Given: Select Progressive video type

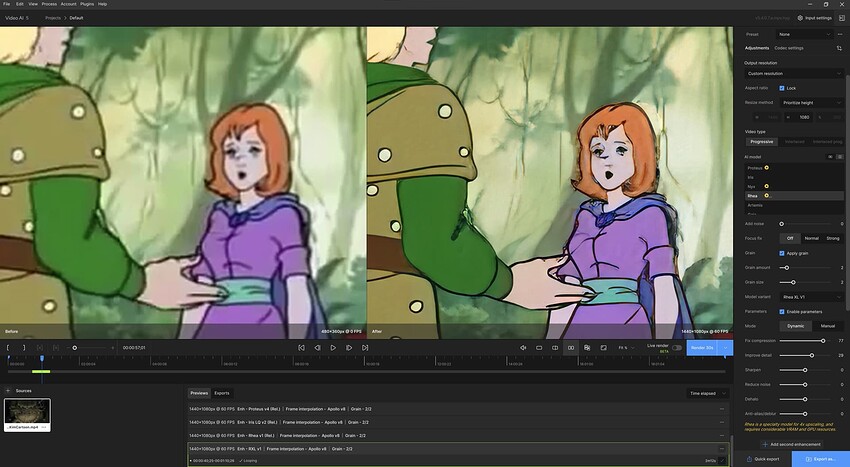Looking at the screenshot, I should pyautogui.click(x=762, y=142).
